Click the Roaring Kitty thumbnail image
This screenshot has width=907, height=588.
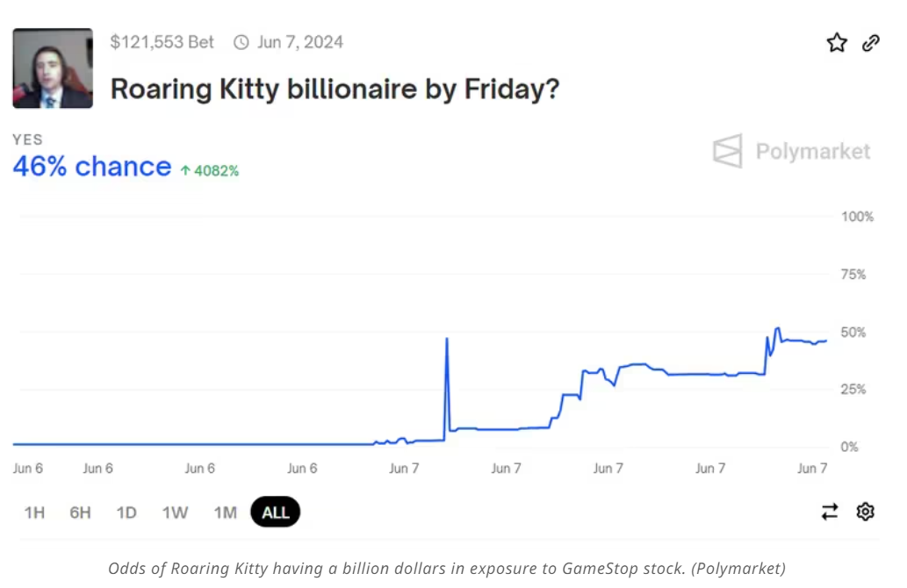pyautogui.click(x=53, y=68)
